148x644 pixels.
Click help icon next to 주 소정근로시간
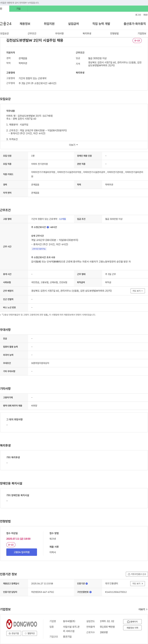pyautogui.click(x=48, y=227)
